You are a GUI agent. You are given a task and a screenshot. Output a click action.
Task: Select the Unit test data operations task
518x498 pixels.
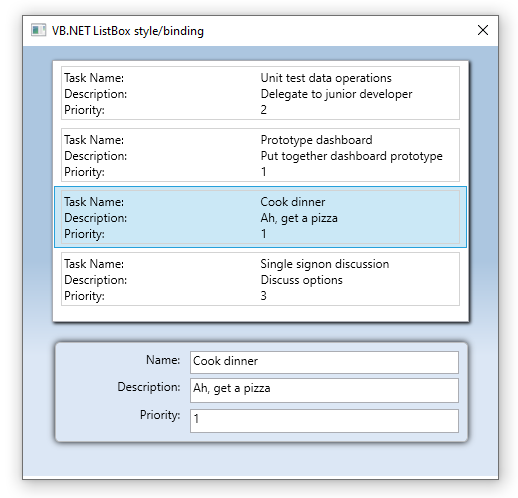(260, 93)
